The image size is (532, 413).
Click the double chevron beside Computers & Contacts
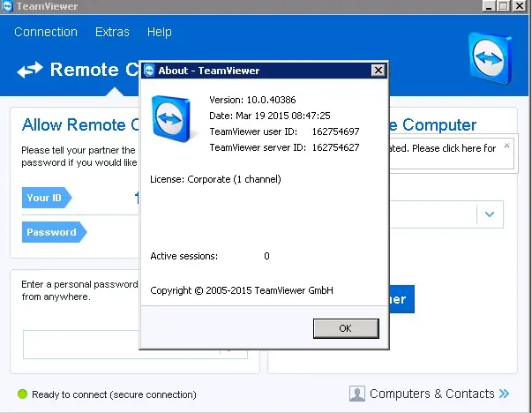click(504, 394)
